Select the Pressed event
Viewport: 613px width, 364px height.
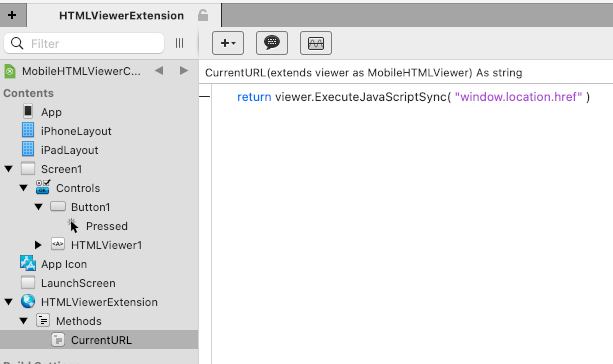point(107,226)
